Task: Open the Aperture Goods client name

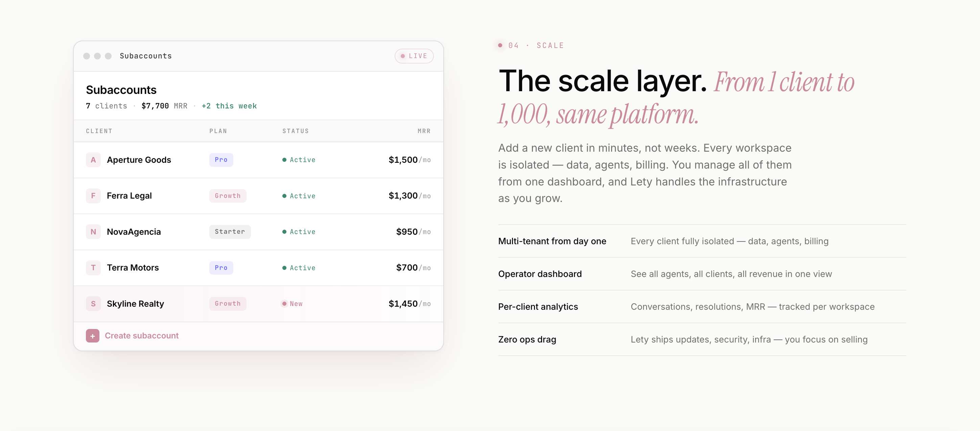Action: 139,160
